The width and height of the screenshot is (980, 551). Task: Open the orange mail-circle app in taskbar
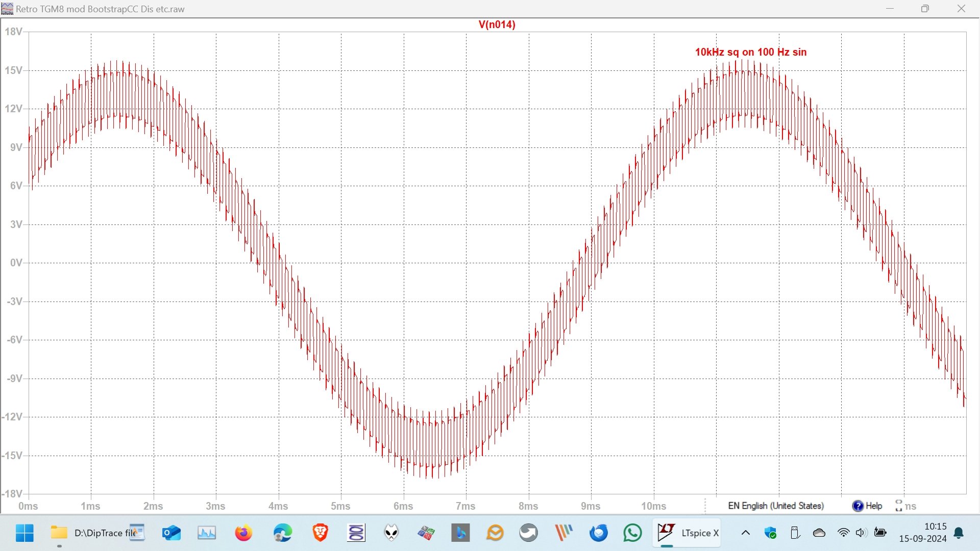[495, 533]
